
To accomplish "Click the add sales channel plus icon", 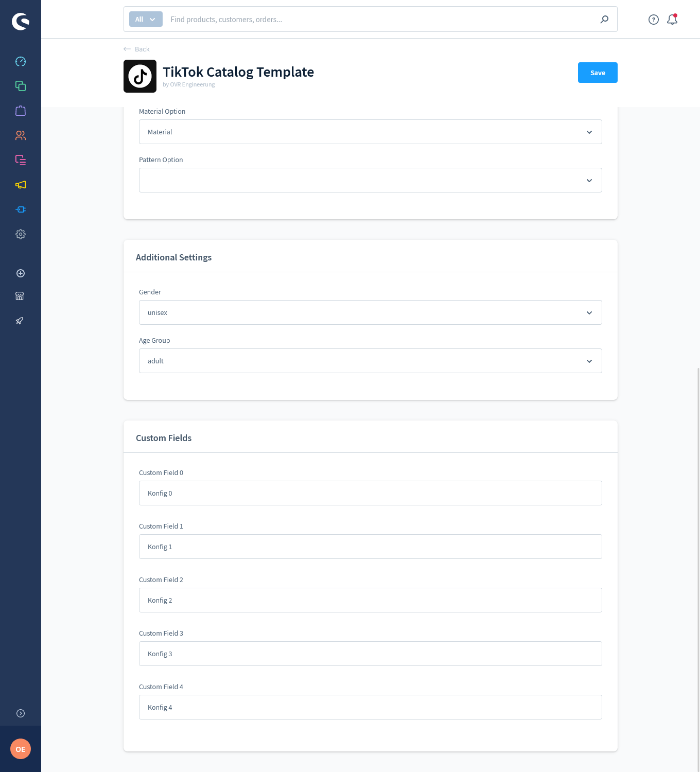I will (x=21, y=273).
